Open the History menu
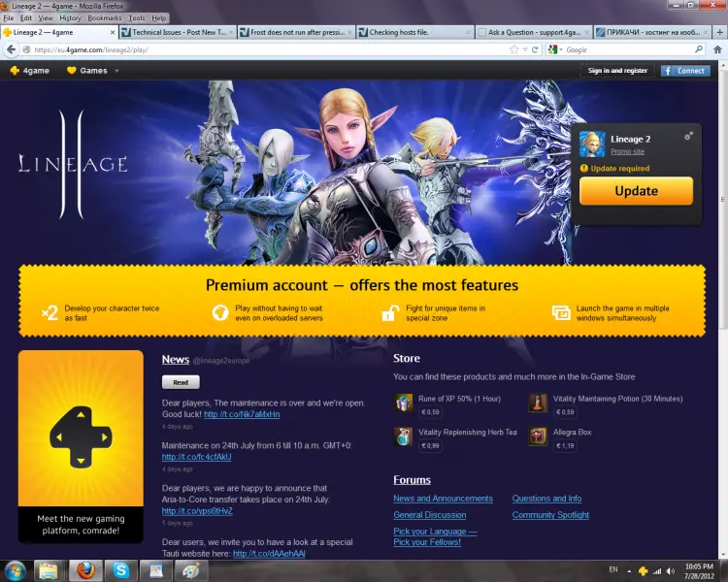This screenshot has height=582, width=728. 70,18
